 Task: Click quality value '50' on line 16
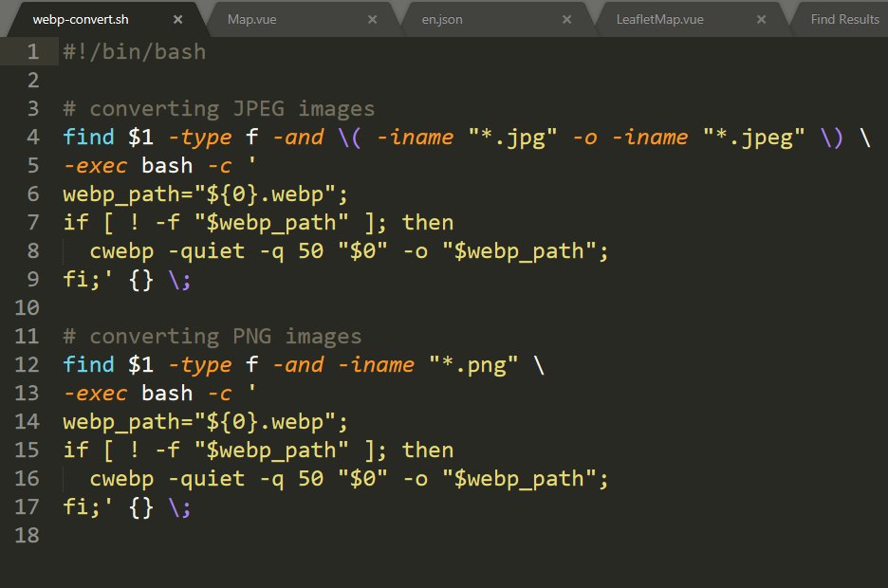311,479
